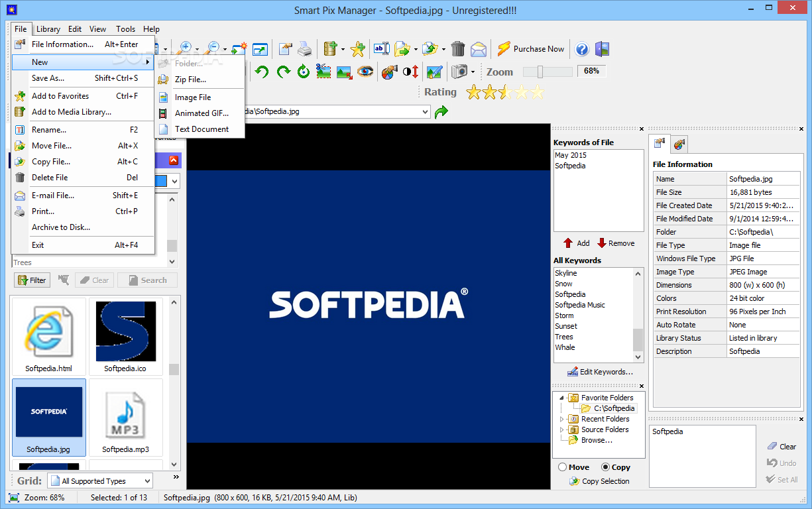Click the Add keyword button
The width and height of the screenshot is (812, 509).
click(x=576, y=243)
